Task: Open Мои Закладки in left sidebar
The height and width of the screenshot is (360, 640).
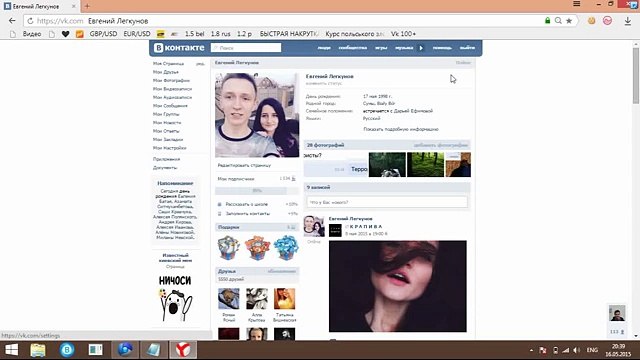Action: [168, 139]
